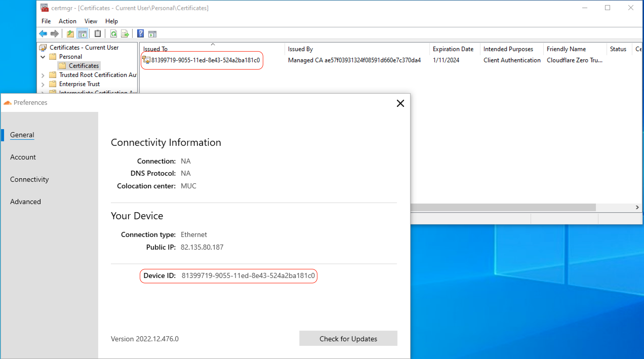This screenshot has height=359, width=644.
Task: Click the Copy toolbar icon in certmgr
Action: tap(98, 33)
